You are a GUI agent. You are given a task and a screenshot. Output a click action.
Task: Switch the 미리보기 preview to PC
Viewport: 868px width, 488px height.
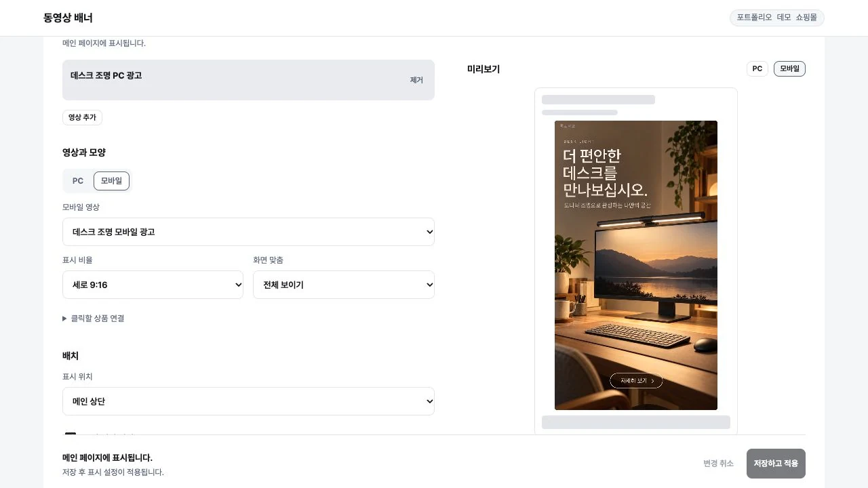coord(757,68)
